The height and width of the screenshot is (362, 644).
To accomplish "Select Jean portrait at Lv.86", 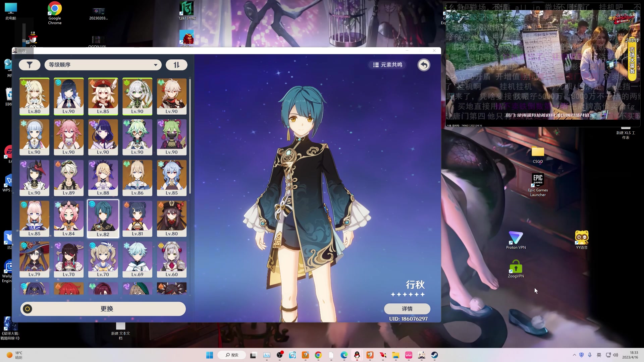I will click(137, 178).
